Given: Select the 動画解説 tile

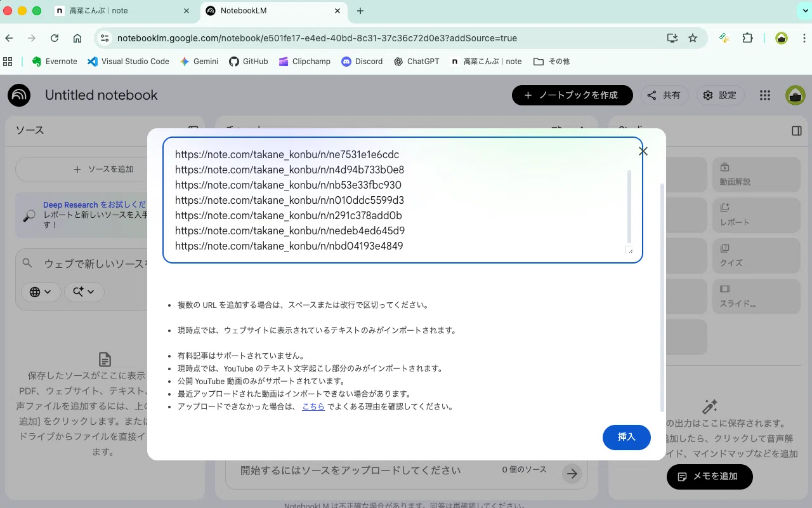Looking at the screenshot, I should (755, 175).
